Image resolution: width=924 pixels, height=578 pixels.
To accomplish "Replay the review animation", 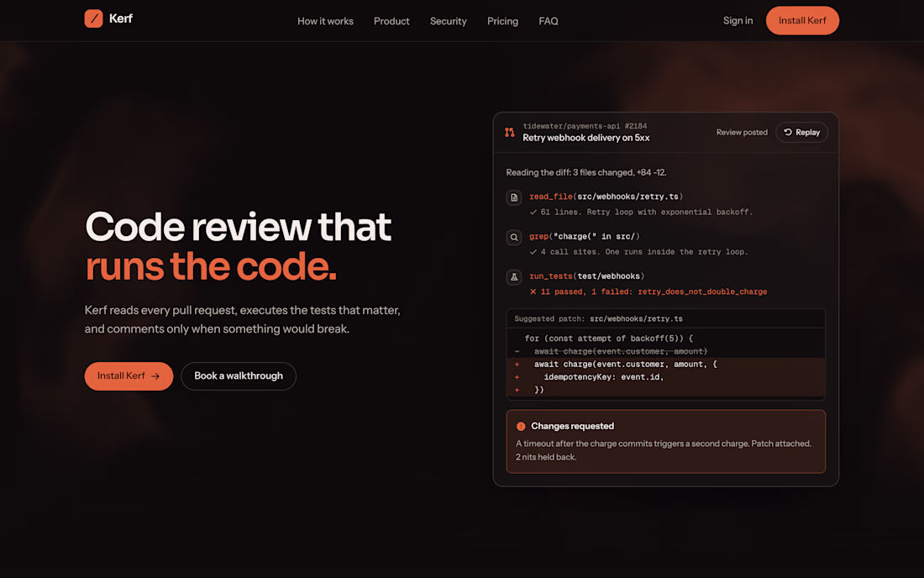I will click(801, 133).
